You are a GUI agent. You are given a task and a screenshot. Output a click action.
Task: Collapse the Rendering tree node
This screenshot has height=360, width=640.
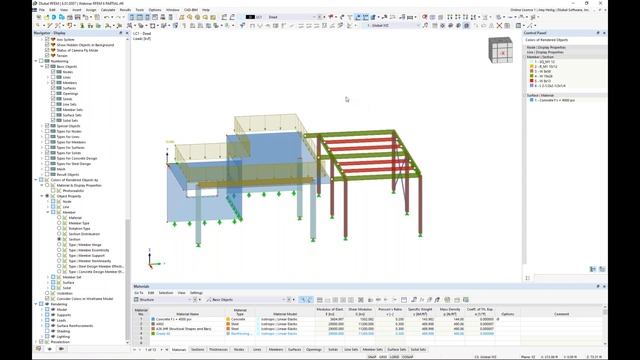36,304
